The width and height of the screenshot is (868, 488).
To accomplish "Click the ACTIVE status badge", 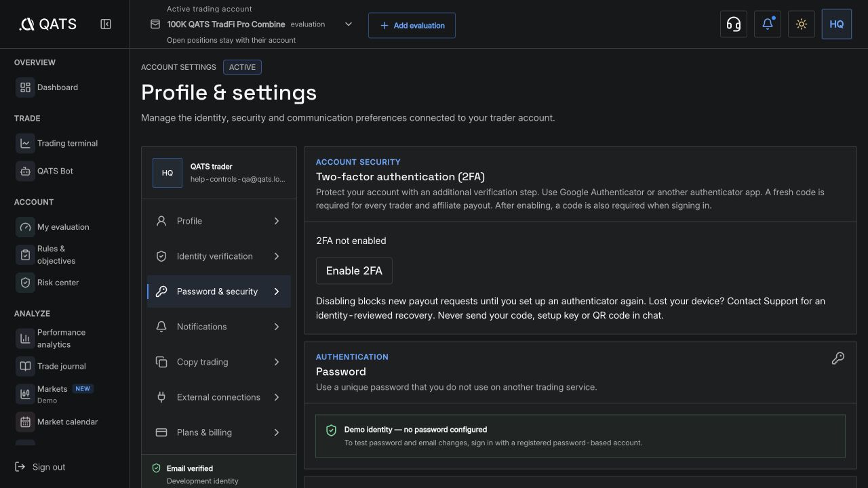I will tap(242, 67).
